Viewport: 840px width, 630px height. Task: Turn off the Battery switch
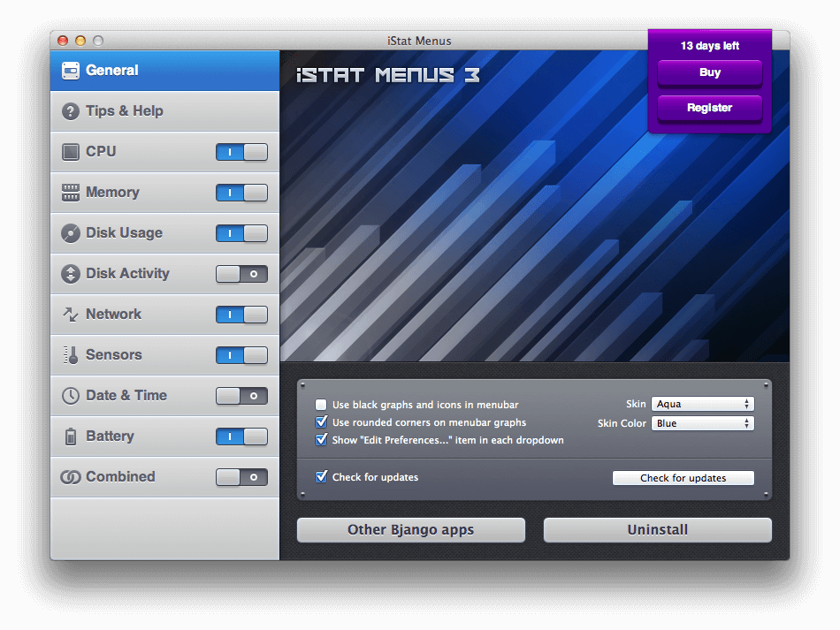pyautogui.click(x=241, y=436)
